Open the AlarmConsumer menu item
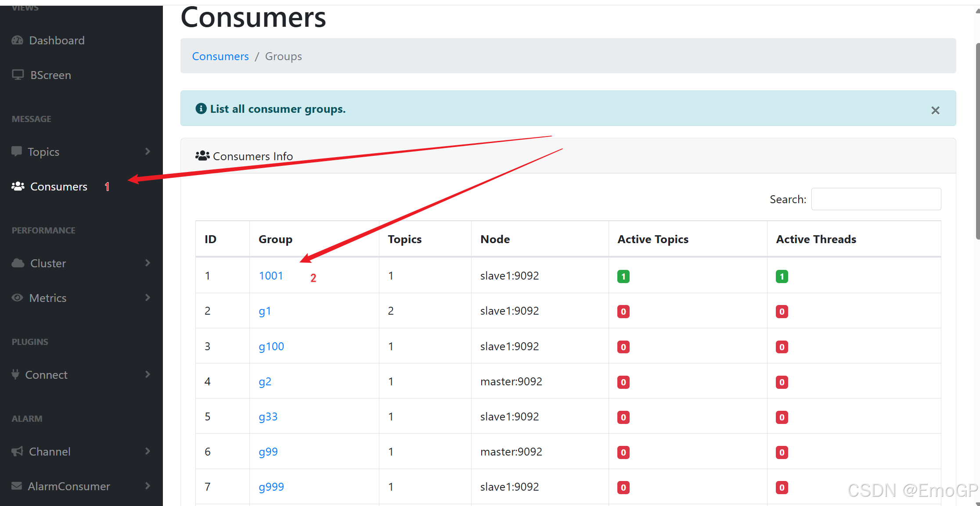 coord(69,486)
